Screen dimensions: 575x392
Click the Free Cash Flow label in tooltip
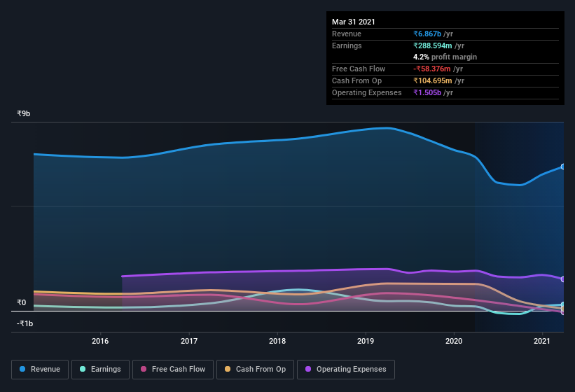point(359,69)
